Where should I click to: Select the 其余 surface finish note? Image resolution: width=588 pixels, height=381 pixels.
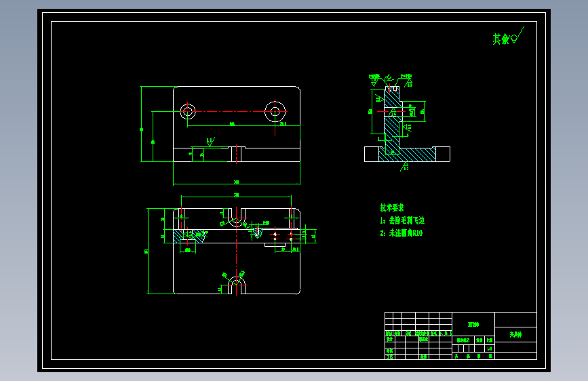point(508,36)
